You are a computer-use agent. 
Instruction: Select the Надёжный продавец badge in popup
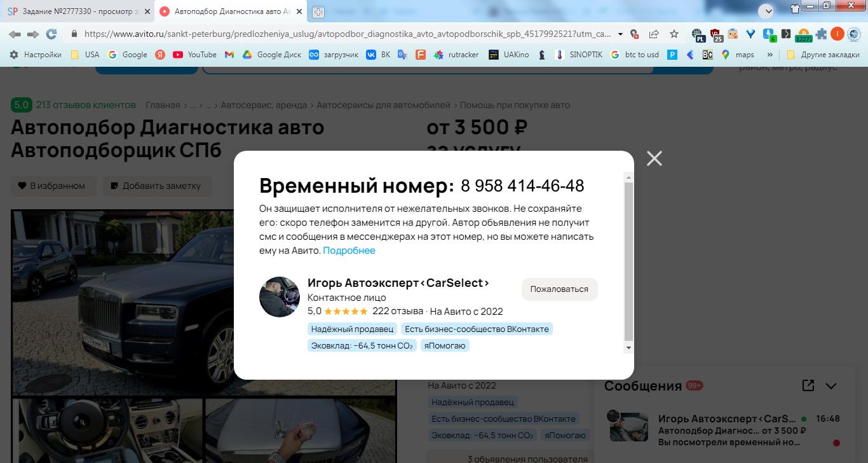[352, 329]
